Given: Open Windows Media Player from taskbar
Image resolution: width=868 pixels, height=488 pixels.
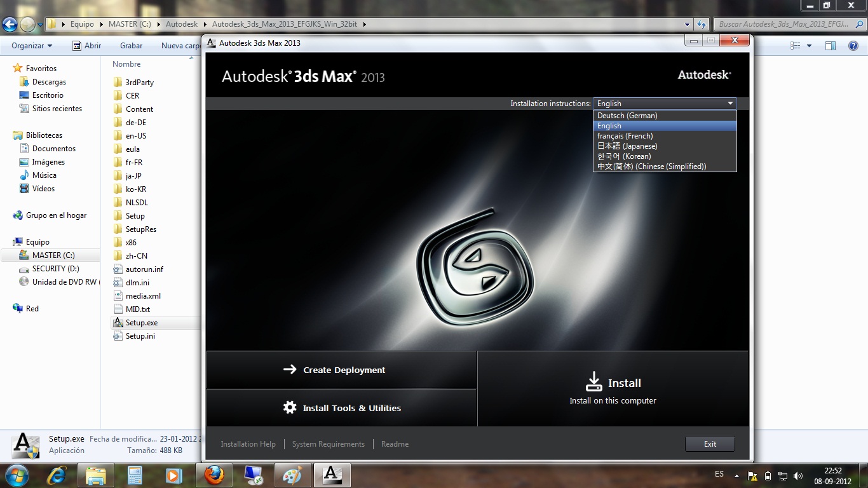Looking at the screenshot, I should tap(173, 475).
